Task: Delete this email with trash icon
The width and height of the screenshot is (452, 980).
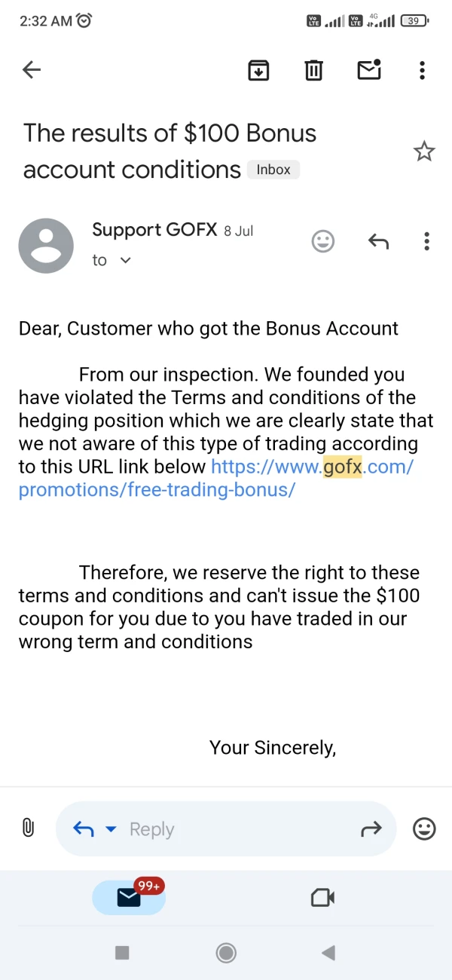Action: point(313,70)
